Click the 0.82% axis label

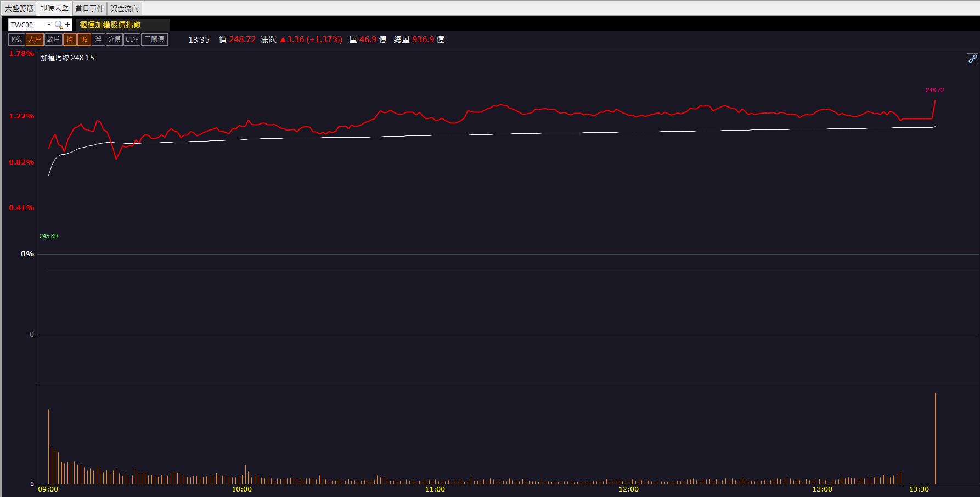tap(21, 162)
